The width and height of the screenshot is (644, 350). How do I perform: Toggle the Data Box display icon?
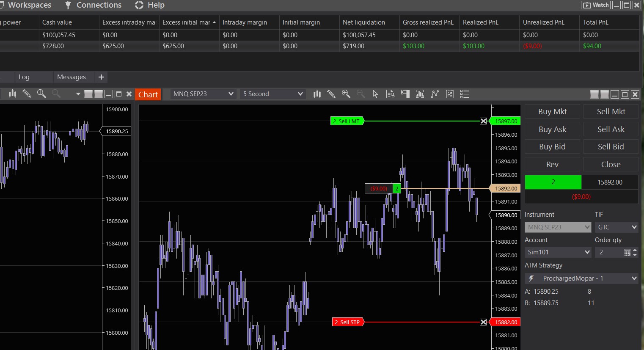pyautogui.click(x=390, y=94)
